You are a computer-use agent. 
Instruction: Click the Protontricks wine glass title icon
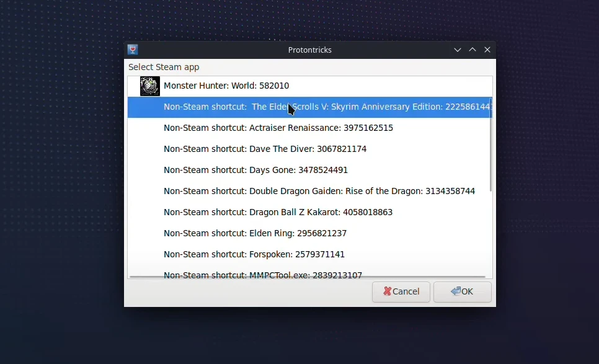pyautogui.click(x=133, y=50)
